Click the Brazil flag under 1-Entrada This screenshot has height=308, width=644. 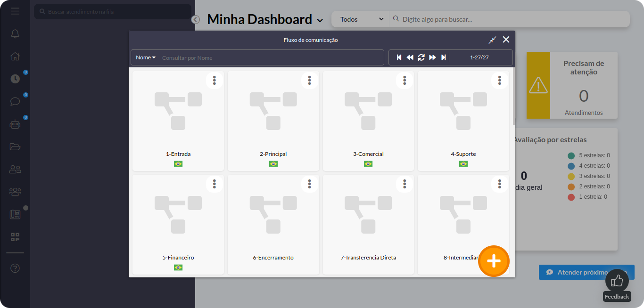tap(178, 164)
